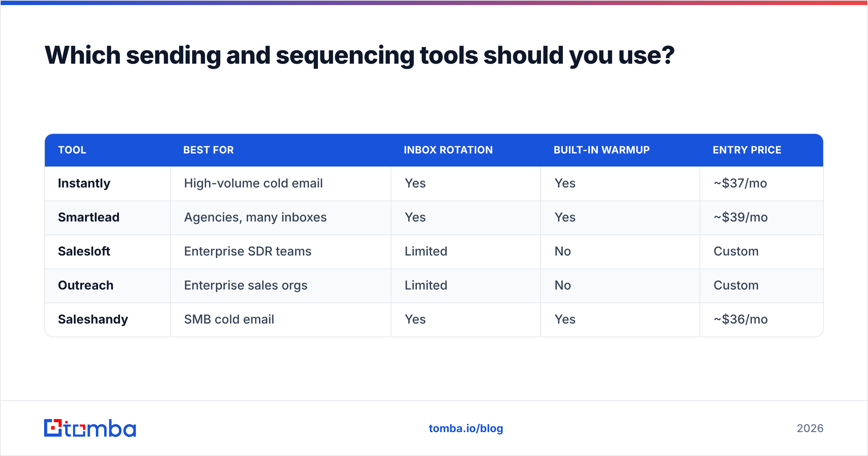This screenshot has width=868, height=456.
Task: Click Salesloft's Limited inbox rotation cell
Action: (x=466, y=252)
